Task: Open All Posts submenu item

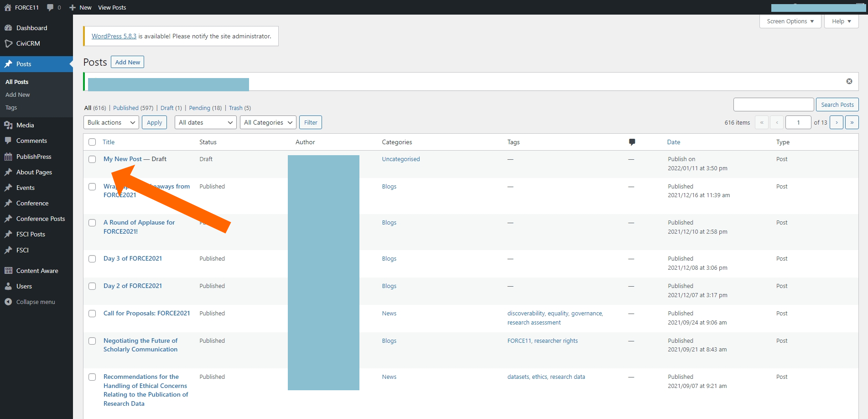Action: (x=17, y=82)
